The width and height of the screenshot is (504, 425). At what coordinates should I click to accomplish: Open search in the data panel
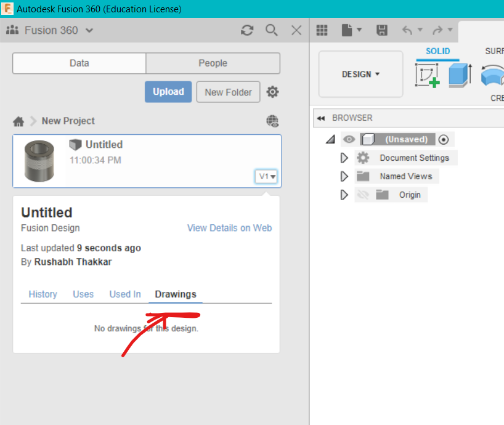point(271,30)
